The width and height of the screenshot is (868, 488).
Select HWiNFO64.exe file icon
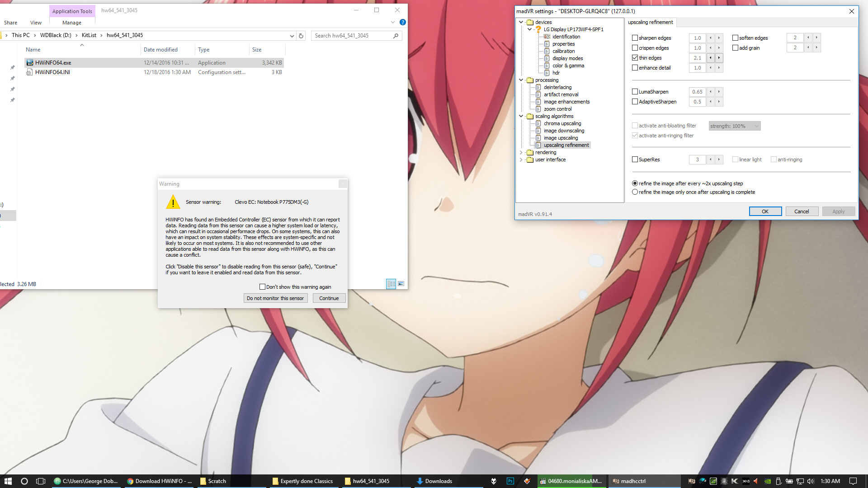[30, 63]
